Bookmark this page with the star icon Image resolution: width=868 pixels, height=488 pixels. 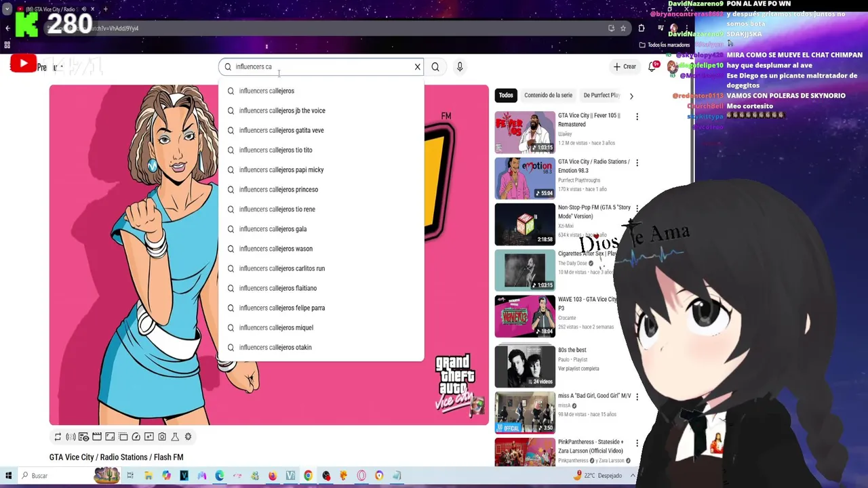coord(623,28)
